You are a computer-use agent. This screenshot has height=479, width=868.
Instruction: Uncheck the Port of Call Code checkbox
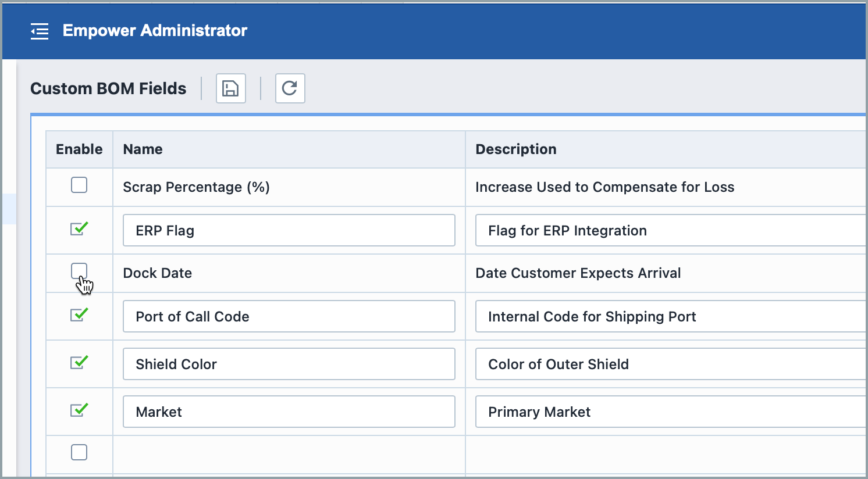pos(79,314)
